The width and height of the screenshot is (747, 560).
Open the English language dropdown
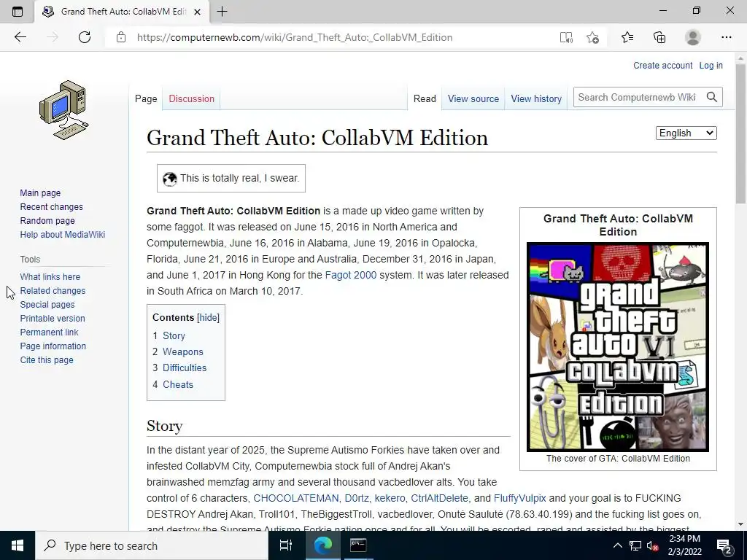[x=686, y=133]
